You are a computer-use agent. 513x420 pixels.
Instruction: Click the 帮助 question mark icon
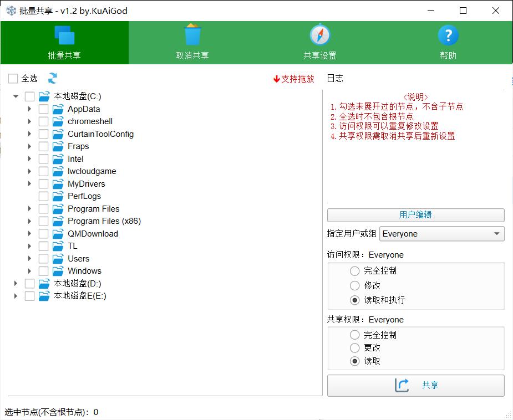(x=448, y=35)
